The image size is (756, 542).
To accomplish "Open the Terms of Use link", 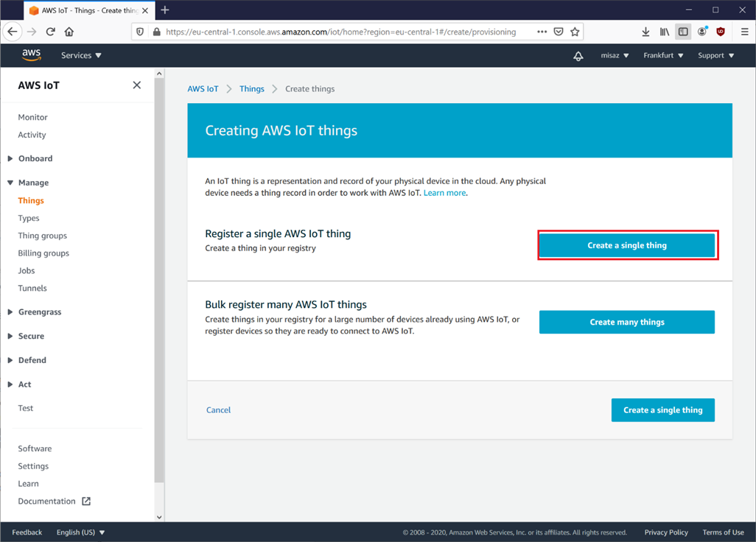I will pos(723,532).
